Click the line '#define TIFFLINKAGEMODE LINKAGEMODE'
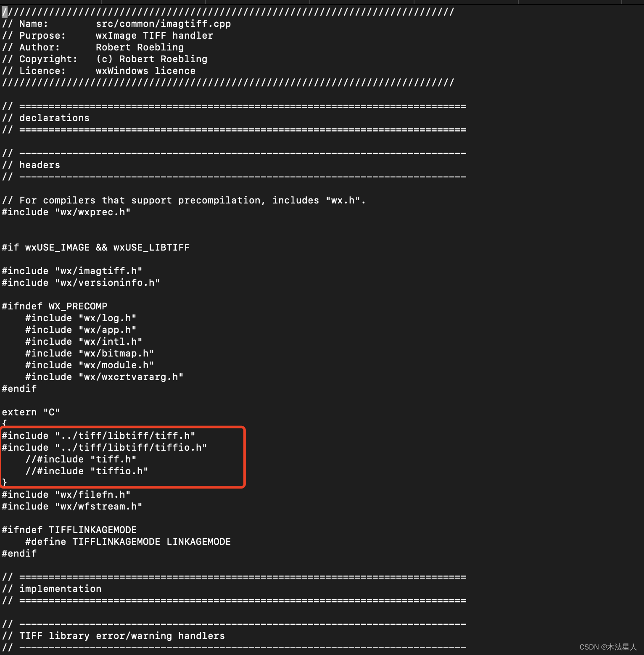Viewport: 644px width, 655px height. (x=128, y=542)
